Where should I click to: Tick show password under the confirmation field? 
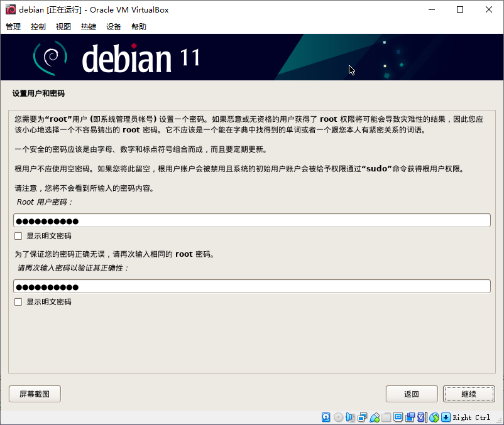[18, 302]
